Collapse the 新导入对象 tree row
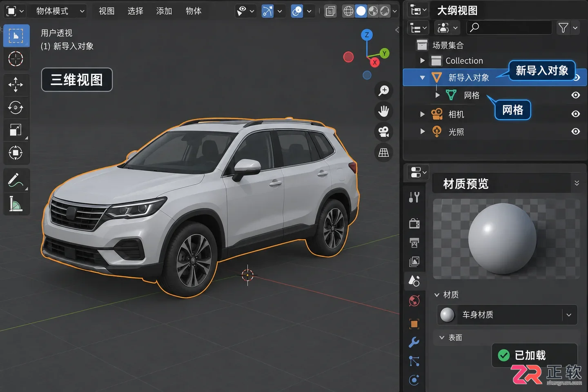 point(422,78)
